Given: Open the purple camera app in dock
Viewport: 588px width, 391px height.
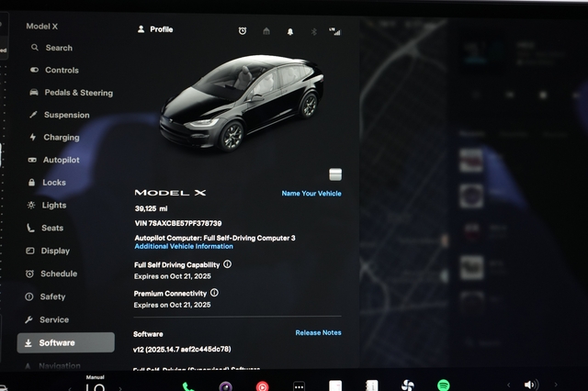Looking at the screenshot, I should pyautogui.click(x=226, y=386).
